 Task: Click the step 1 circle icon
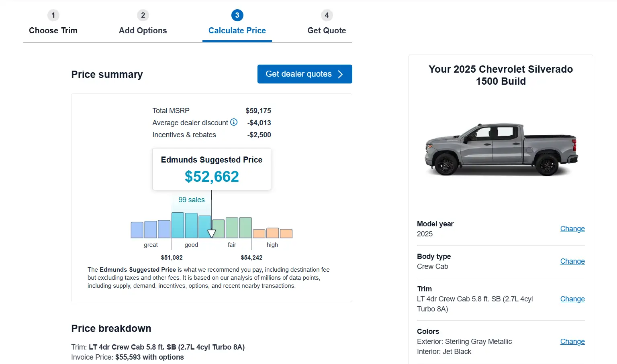coord(53,15)
